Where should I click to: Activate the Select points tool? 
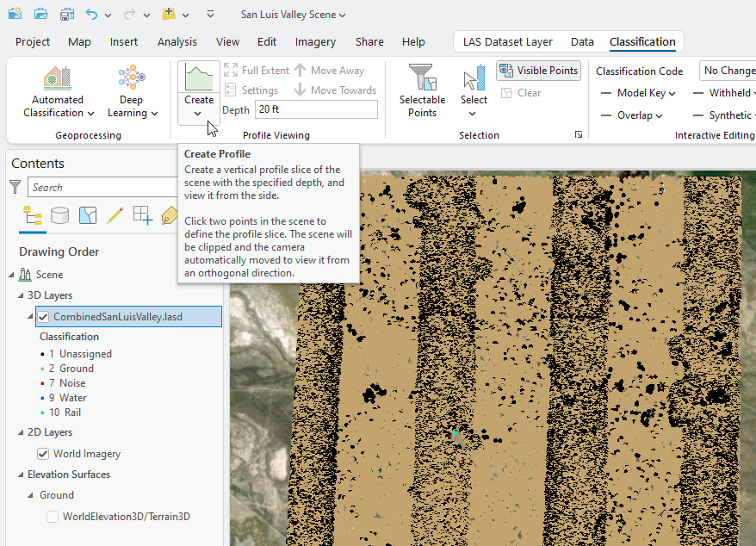pyautogui.click(x=474, y=93)
